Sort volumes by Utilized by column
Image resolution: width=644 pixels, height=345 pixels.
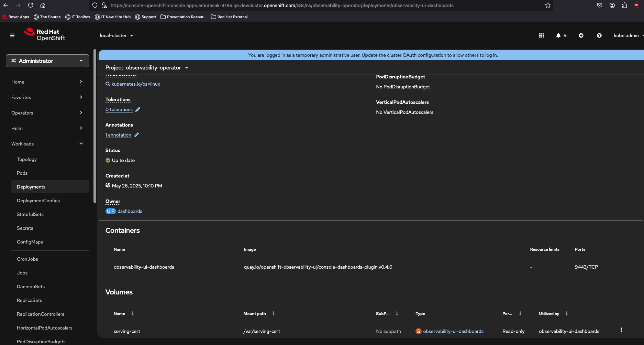pos(567,313)
